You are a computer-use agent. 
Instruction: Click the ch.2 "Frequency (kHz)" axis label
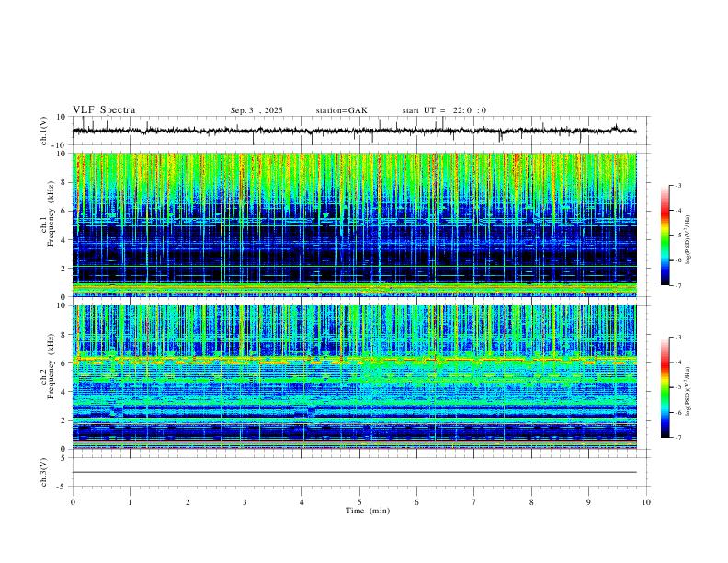[51, 366]
